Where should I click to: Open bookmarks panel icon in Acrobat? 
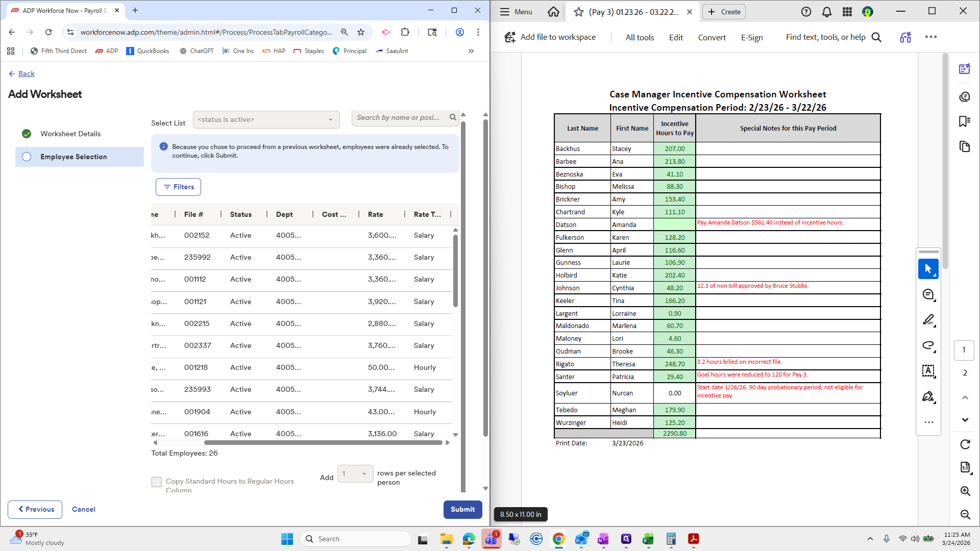[x=964, y=121]
